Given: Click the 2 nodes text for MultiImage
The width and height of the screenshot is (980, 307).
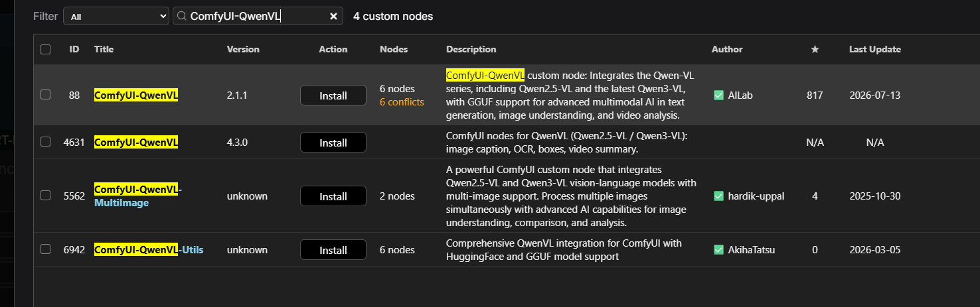Looking at the screenshot, I should [x=397, y=196].
